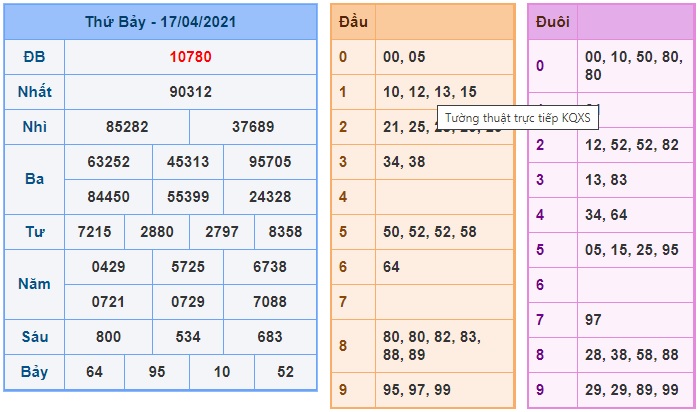Select Đầu values "50, 52, 52, 58"
The height and width of the screenshot is (412, 700).
click(x=430, y=232)
